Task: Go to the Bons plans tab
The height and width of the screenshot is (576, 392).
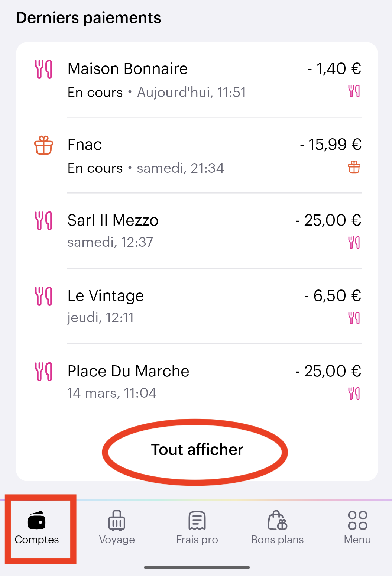Action: point(277,528)
